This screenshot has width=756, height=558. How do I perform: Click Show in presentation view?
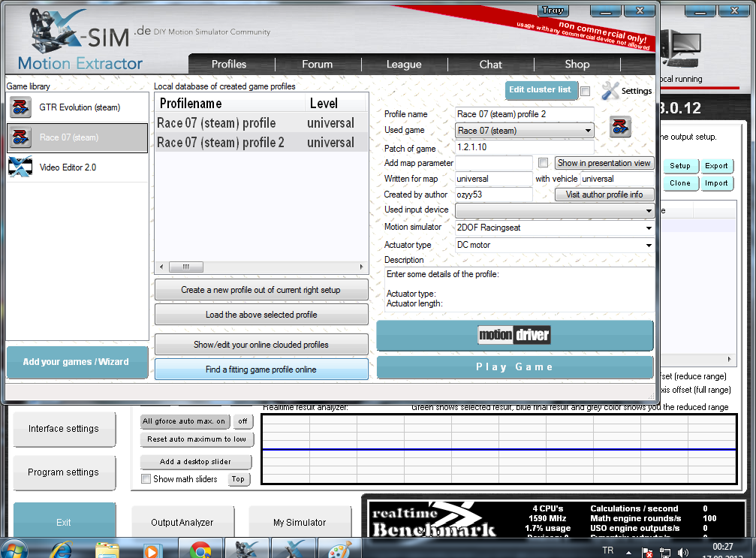[604, 163]
